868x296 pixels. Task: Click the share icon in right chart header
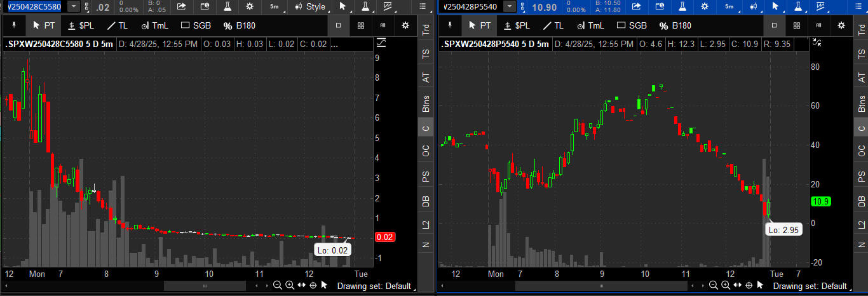(x=636, y=6)
